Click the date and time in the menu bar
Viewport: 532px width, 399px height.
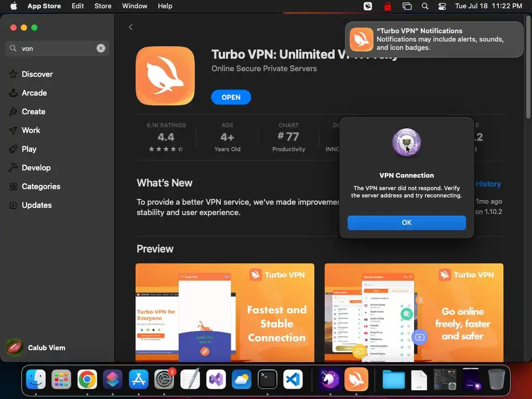488,6
